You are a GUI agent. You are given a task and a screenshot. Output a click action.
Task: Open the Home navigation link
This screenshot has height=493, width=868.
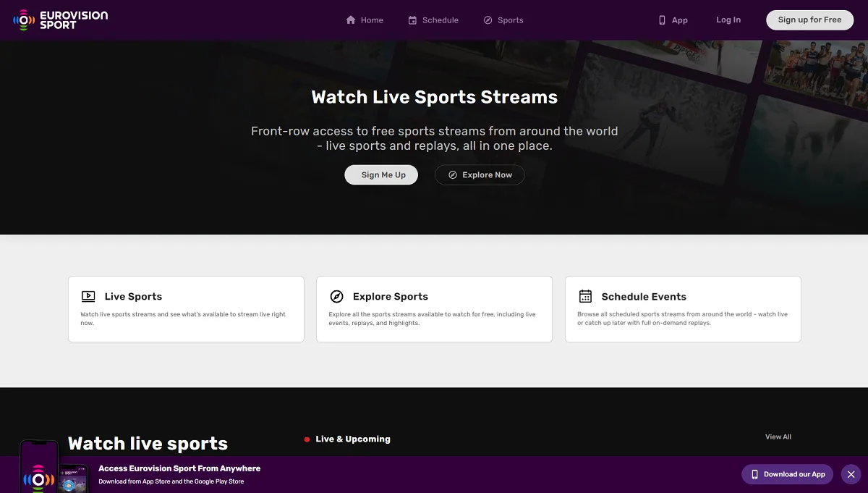372,20
